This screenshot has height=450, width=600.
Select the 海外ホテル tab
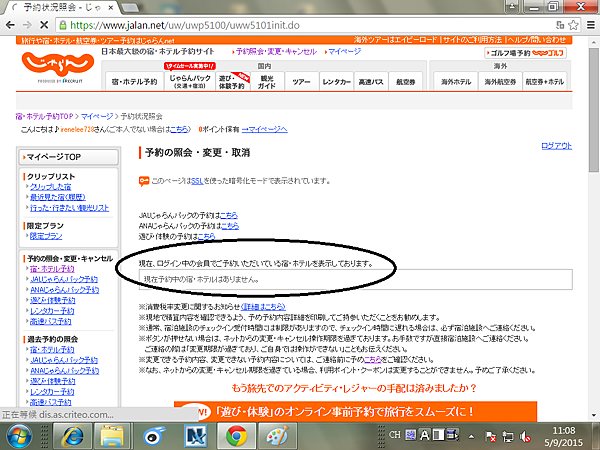click(456, 82)
